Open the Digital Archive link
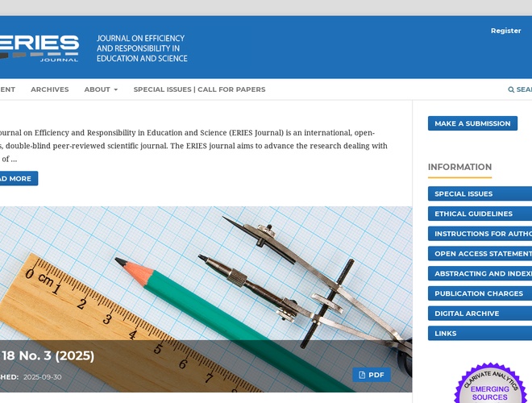The height and width of the screenshot is (403, 532). click(x=468, y=314)
